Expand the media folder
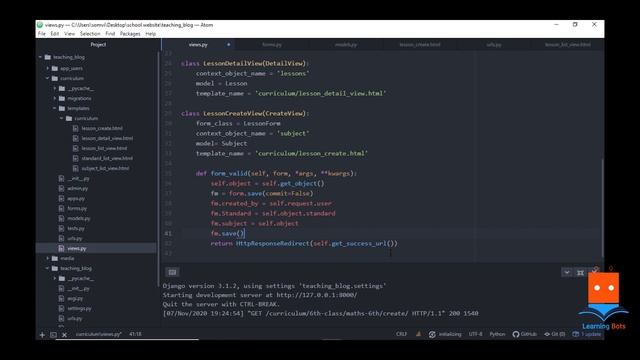This screenshot has height=360, width=640. point(48,258)
